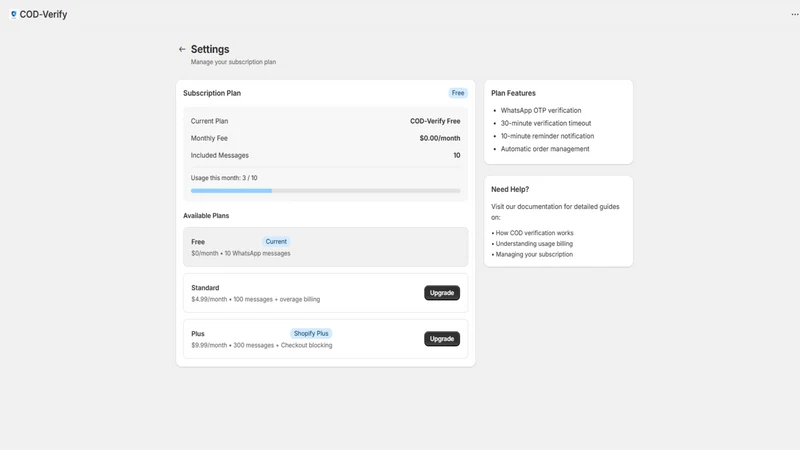This screenshot has width=800, height=450.
Task: Upgrade to the Plus plan
Action: (x=442, y=339)
